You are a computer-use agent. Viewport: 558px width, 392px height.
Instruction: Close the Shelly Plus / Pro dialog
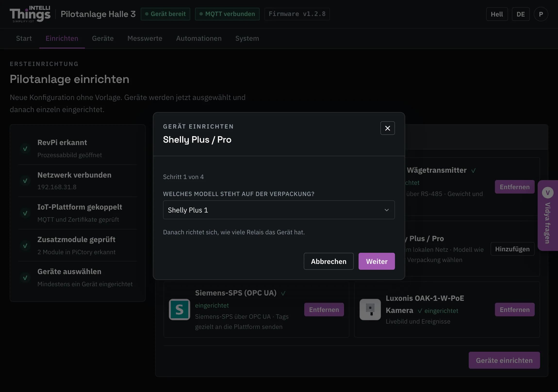click(x=387, y=128)
